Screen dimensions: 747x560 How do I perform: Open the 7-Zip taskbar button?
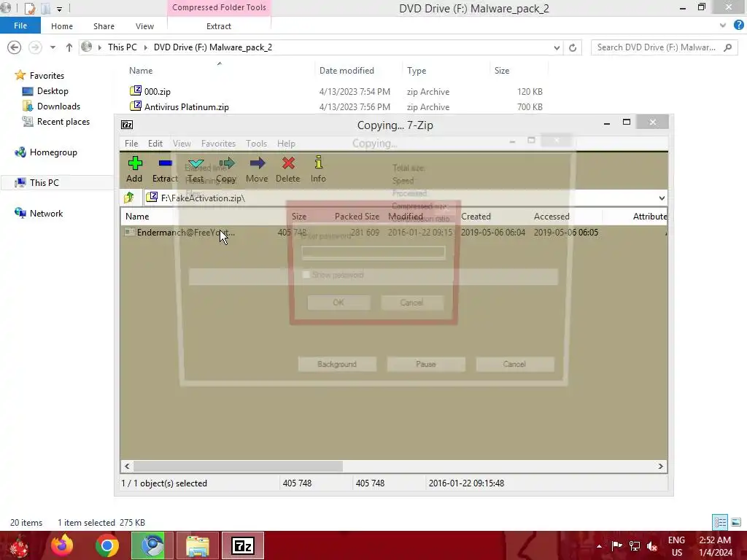pyautogui.click(x=243, y=545)
